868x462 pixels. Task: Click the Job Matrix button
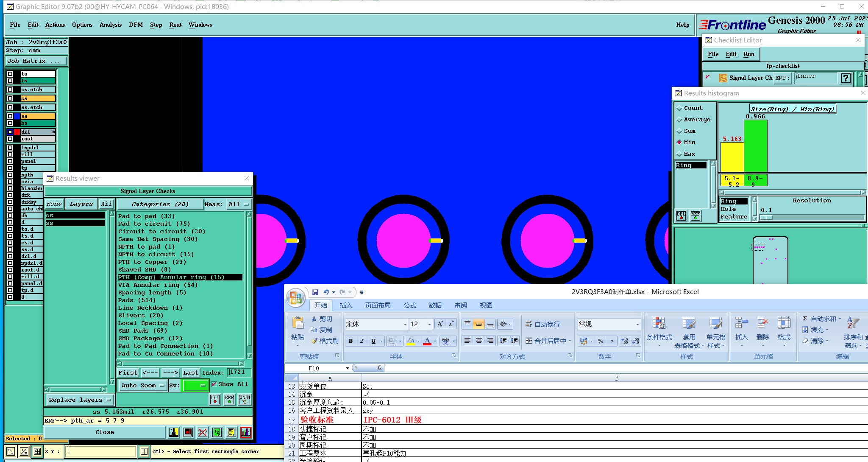(36, 61)
